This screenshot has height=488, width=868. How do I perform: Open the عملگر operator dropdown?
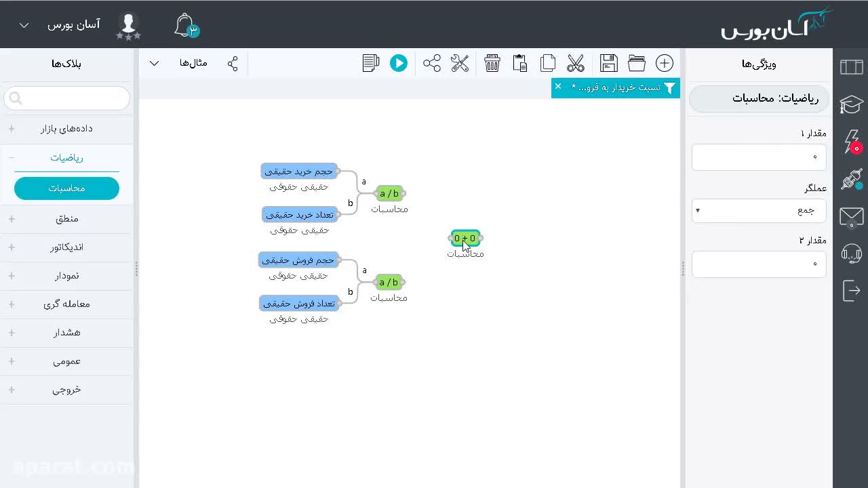pyautogui.click(x=759, y=210)
